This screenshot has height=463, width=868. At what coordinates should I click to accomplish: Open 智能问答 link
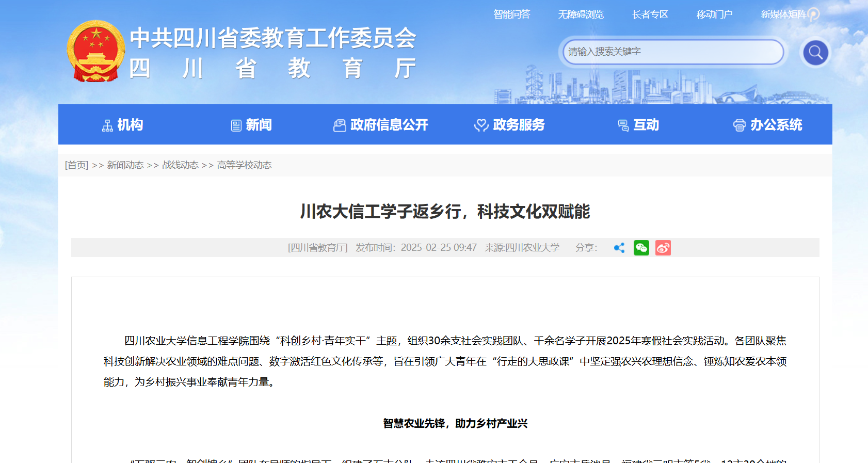click(x=511, y=14)
